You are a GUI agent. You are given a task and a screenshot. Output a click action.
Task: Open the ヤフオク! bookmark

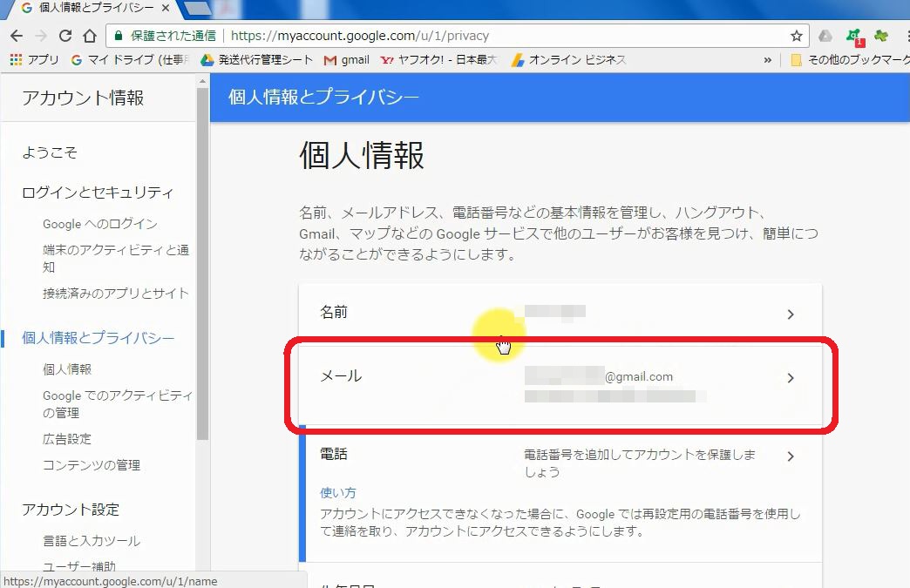[x=438, y=60]
